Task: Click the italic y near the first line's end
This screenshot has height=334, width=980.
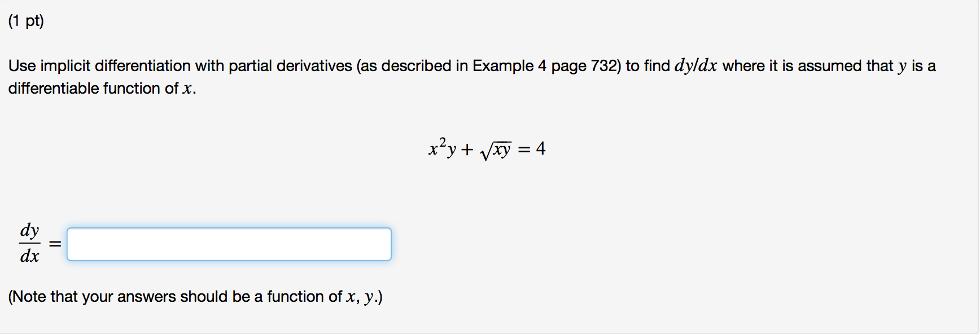Action: 902,67
